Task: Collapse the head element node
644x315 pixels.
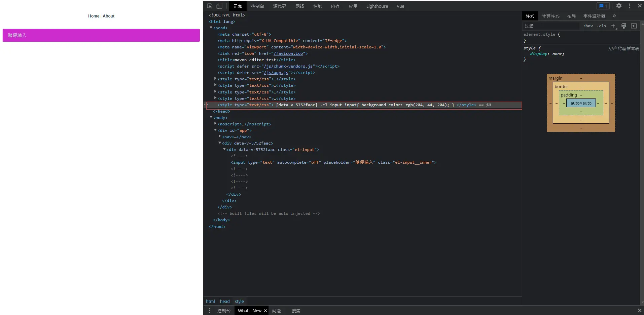Action: click(211, 28)
